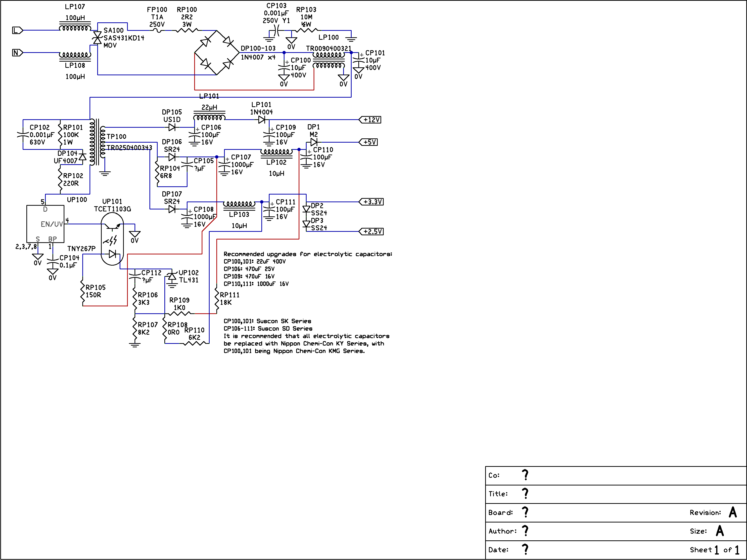This screenshot has width=747, height=560.
Task: Select the 'CP107' capacitor label
Action: 241,157
